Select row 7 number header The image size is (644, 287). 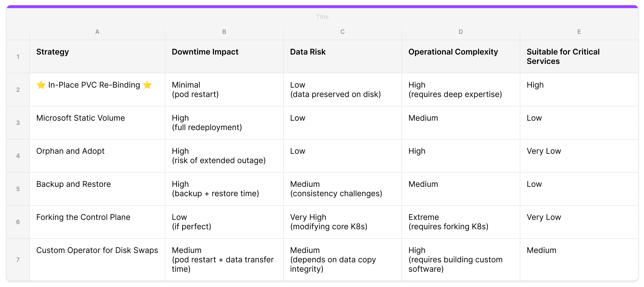point(18,259)
